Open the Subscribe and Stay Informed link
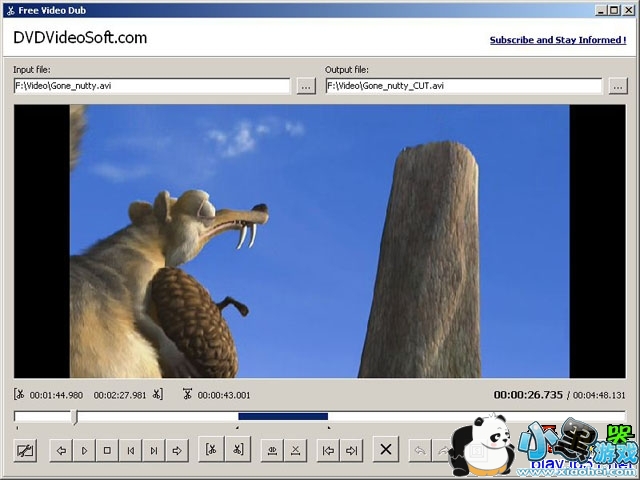Viewport: 640px width, 480px height. pos(558,40)
